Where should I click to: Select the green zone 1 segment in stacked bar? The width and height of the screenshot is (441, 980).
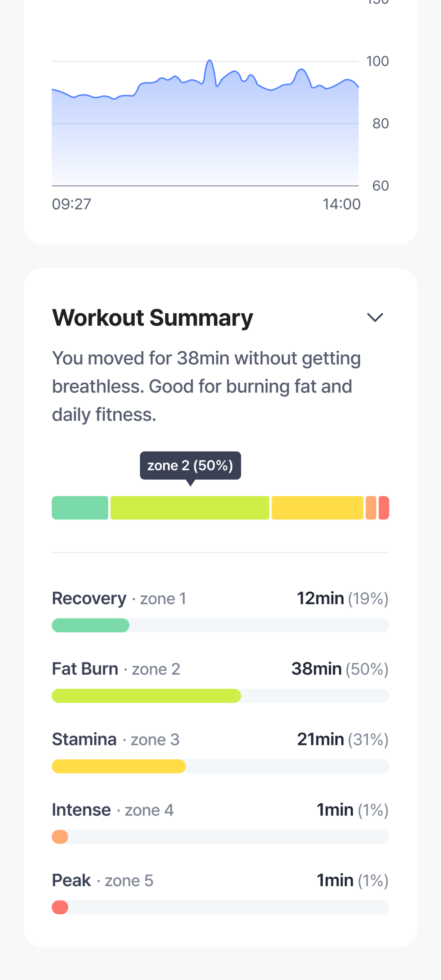click(80, 508)
